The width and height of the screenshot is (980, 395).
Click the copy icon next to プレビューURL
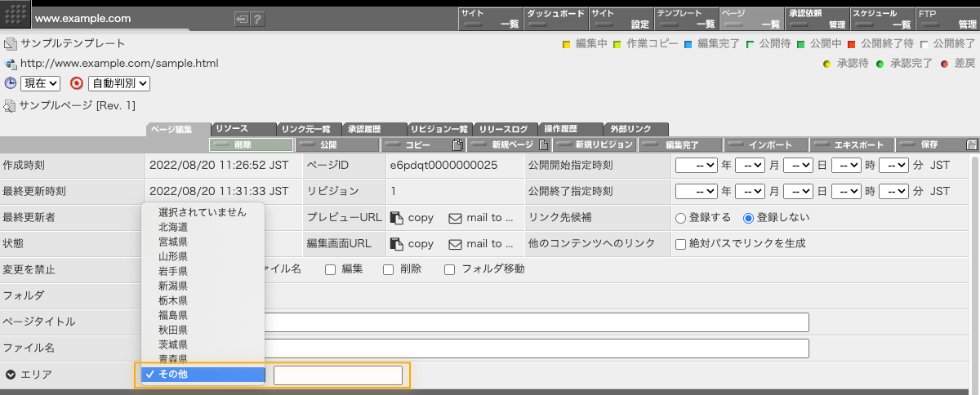click(x=397, y=218)
